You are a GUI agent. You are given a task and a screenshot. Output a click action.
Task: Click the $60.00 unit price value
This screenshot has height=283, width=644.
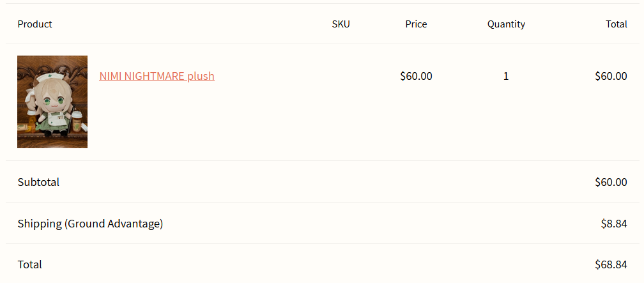[x=416, y=76]
